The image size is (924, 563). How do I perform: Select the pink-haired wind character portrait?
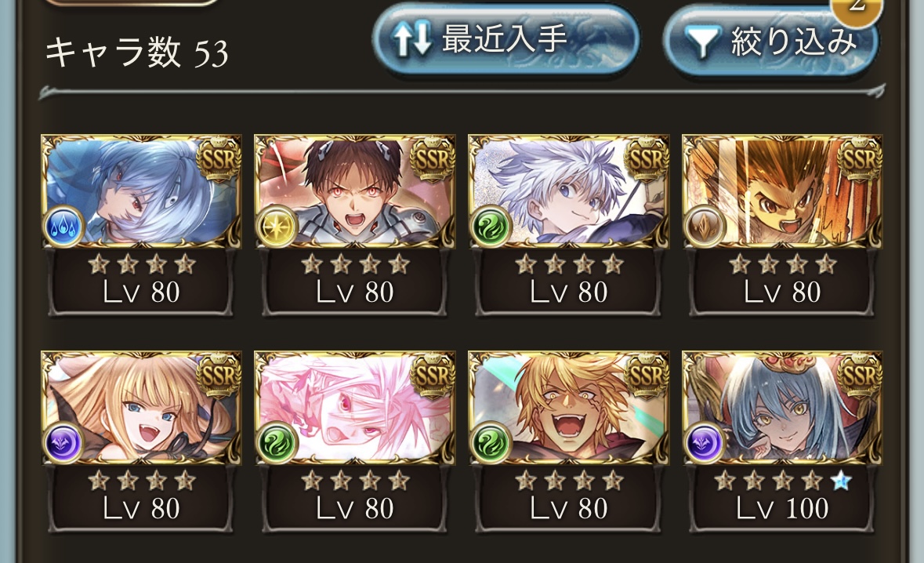[x=355, y=408]
